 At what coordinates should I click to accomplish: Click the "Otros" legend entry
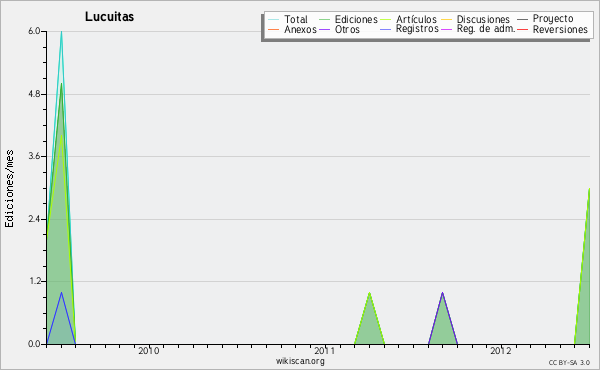tap(347, 29)
